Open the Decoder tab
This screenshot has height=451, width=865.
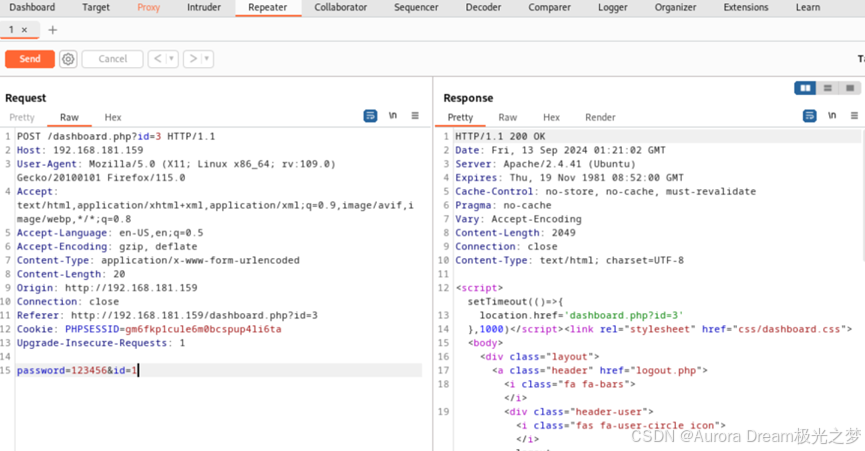(483, 7)
